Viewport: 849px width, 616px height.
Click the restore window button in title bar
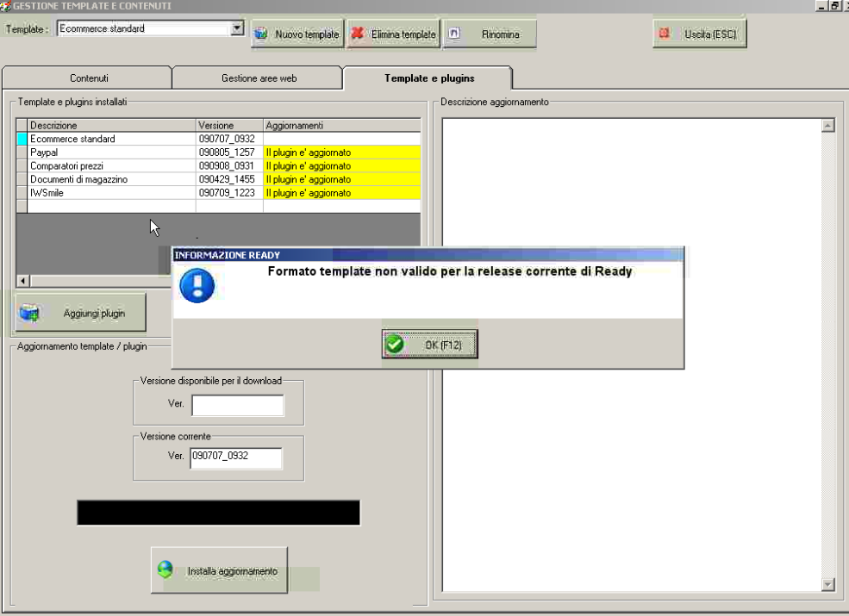833,6
